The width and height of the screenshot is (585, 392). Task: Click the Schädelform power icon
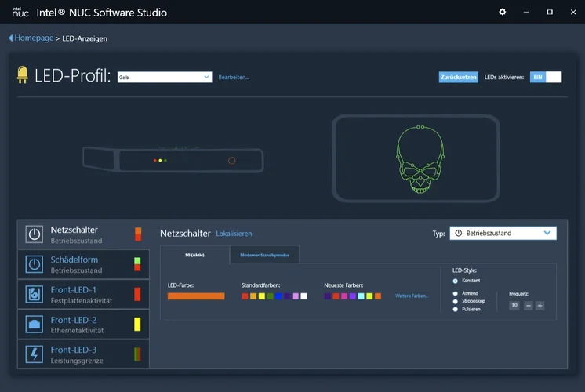coord(35,264)
